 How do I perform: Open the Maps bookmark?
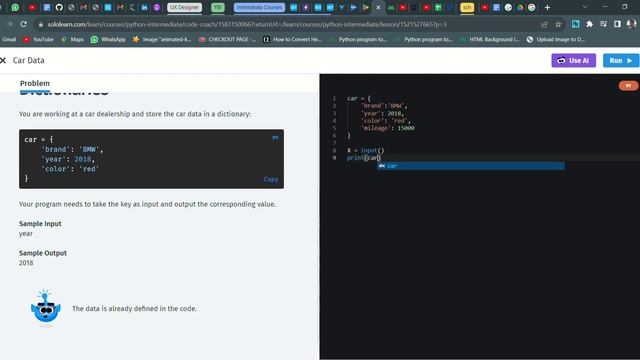(x=72, y=39)
